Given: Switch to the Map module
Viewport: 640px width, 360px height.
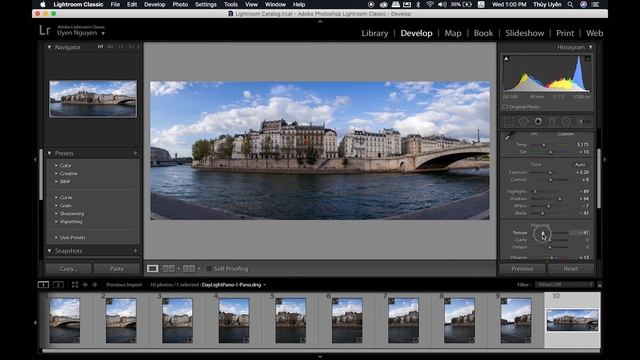Looking at the screenshot, I should (x=453, y=33).
